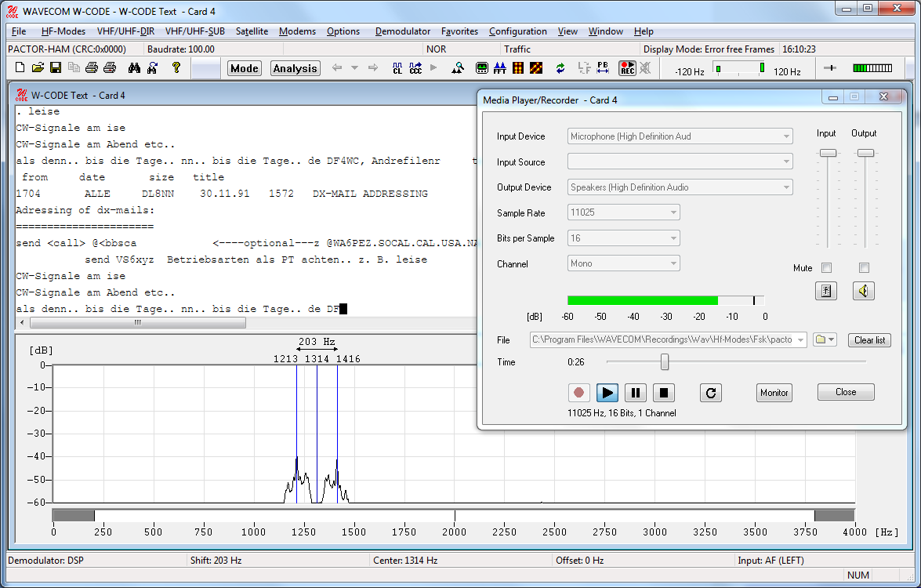Click the Input volume slider handle
The width and height of the screenshot is (921, 588).
829,153
